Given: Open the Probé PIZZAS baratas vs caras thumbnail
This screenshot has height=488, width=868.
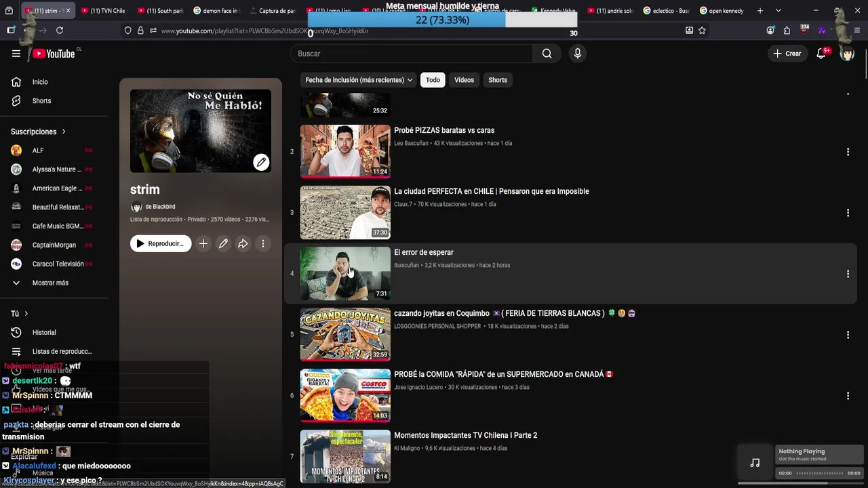Looking at the screenshot, I should (345, 151).
